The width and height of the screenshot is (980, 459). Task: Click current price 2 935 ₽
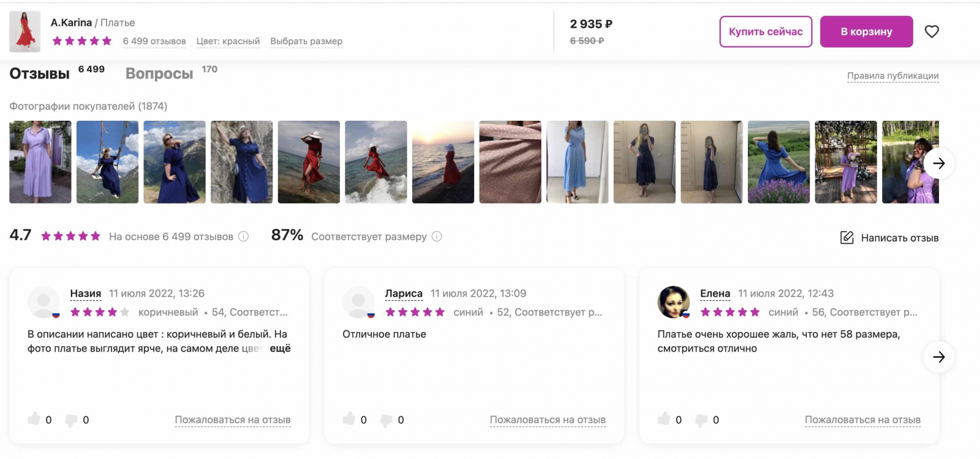point(591,24)
